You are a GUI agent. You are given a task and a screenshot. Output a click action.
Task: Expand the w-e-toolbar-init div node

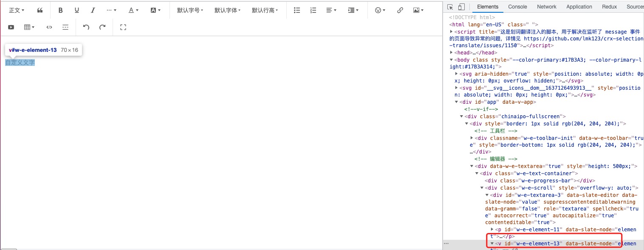pos(472,138)
